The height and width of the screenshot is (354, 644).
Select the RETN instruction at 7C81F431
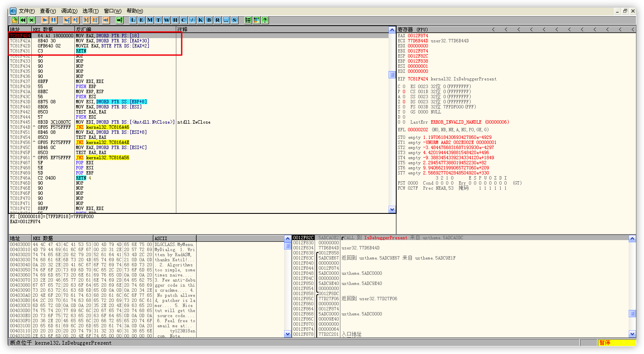[x=81, y=51]
